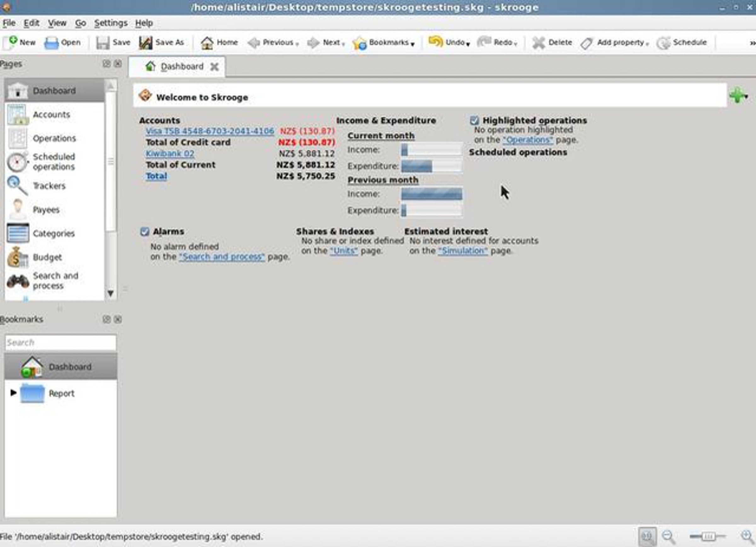Screen dimensions: 756x547
Task: Open Search and process in the sidebar
Action: click(x=54, y=281)
